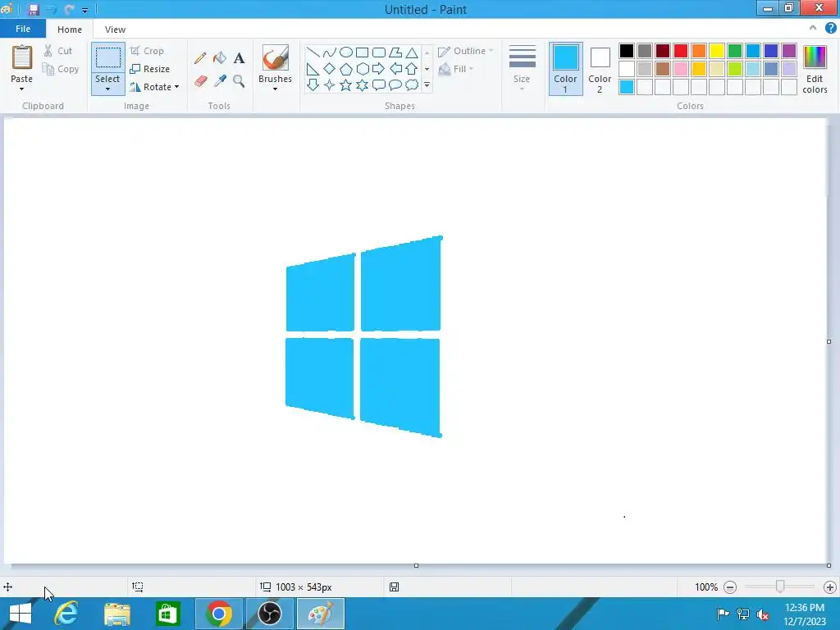Open the Paste dropdown arrow

point(22,89)
